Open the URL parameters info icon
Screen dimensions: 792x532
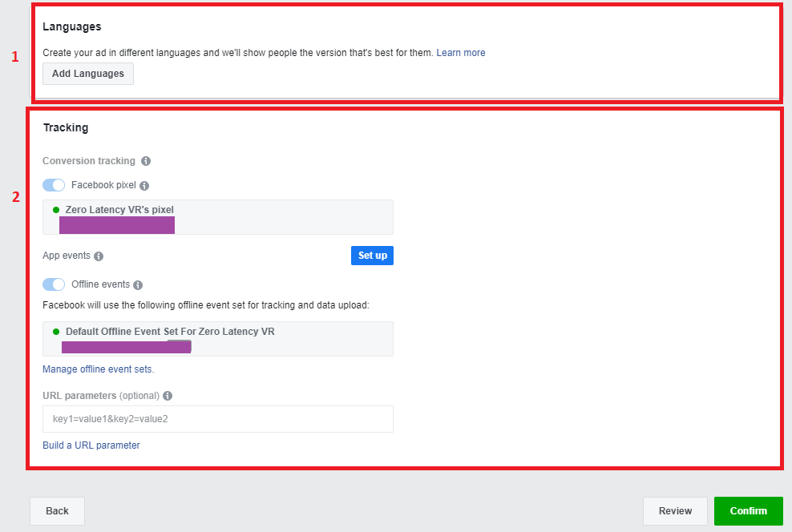pyautogui.click(x=168, y=396)
